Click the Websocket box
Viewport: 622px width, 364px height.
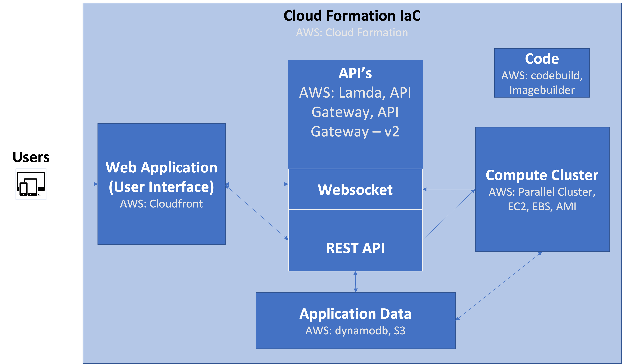coord(355,189)
